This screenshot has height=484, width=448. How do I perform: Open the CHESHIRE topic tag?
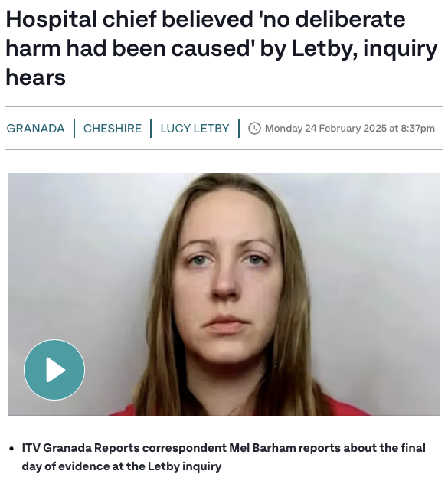113,129
